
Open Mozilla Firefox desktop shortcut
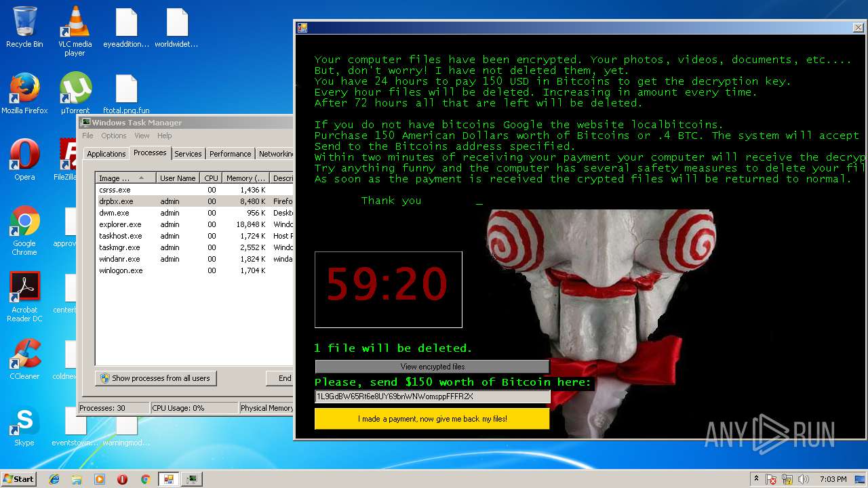(x=24, y=94)
